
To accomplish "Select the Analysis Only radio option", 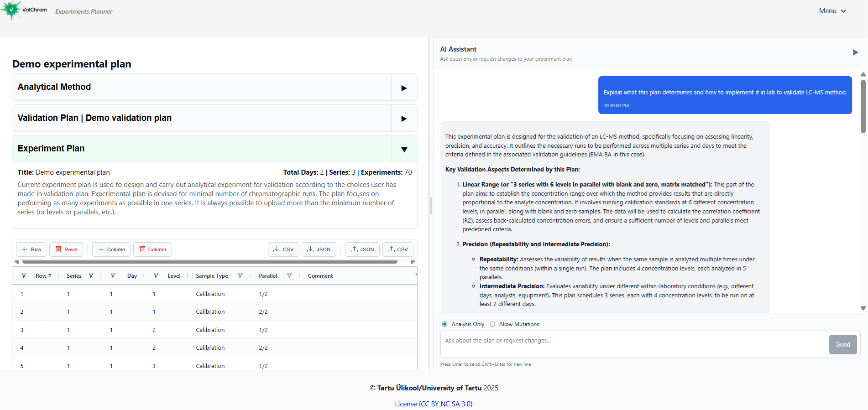I will coord(444,324).
